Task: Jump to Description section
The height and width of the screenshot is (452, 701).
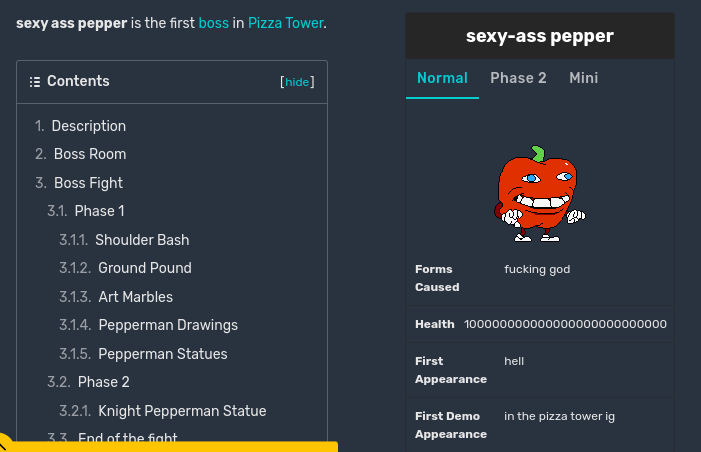Action: (x=88, y=126)
